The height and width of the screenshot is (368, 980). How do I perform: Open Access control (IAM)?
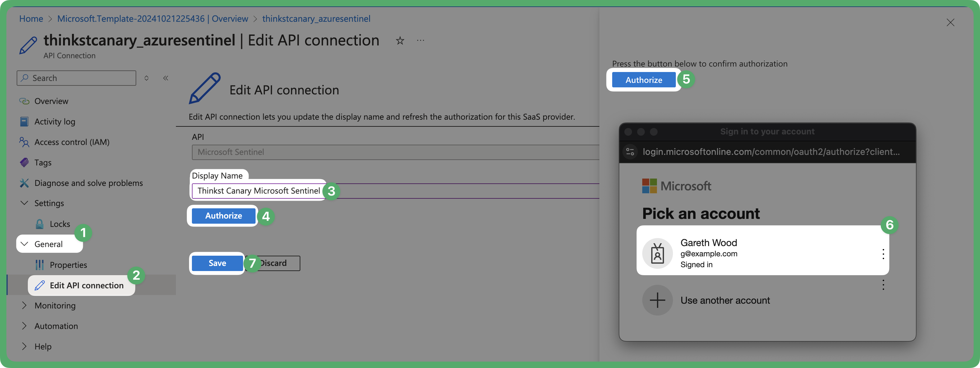(72, 142)
